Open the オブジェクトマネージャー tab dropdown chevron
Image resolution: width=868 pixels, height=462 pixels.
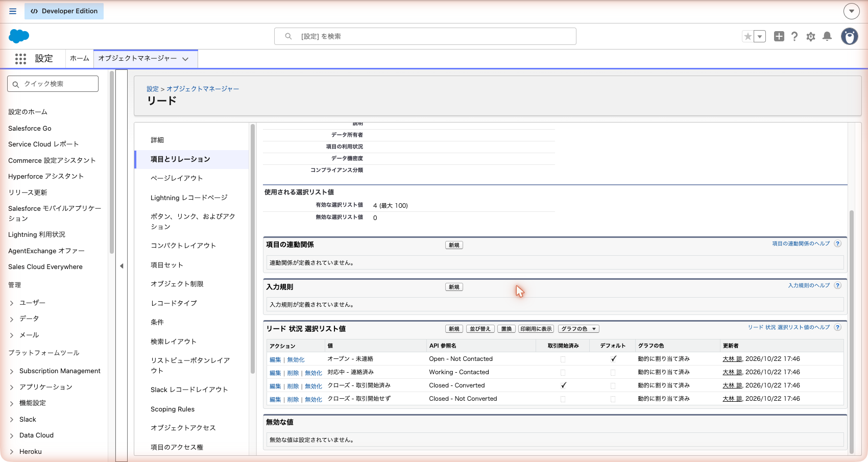pos(185,59)
